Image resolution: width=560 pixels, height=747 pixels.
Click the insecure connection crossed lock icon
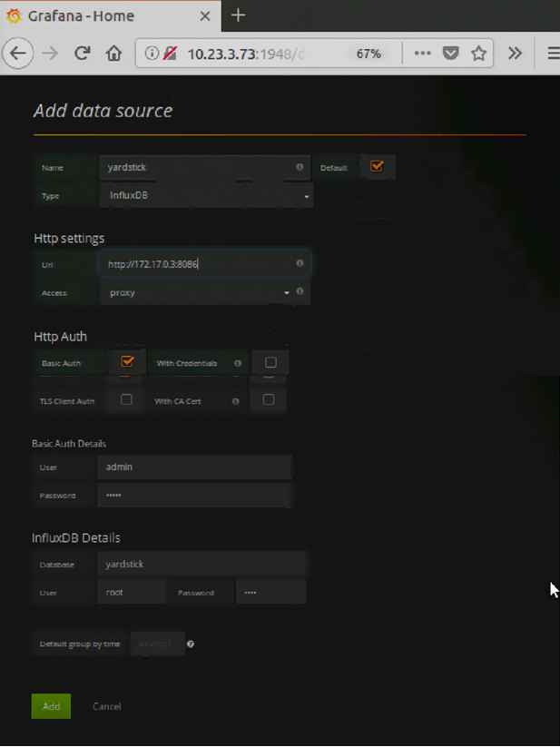click(170, 54)
